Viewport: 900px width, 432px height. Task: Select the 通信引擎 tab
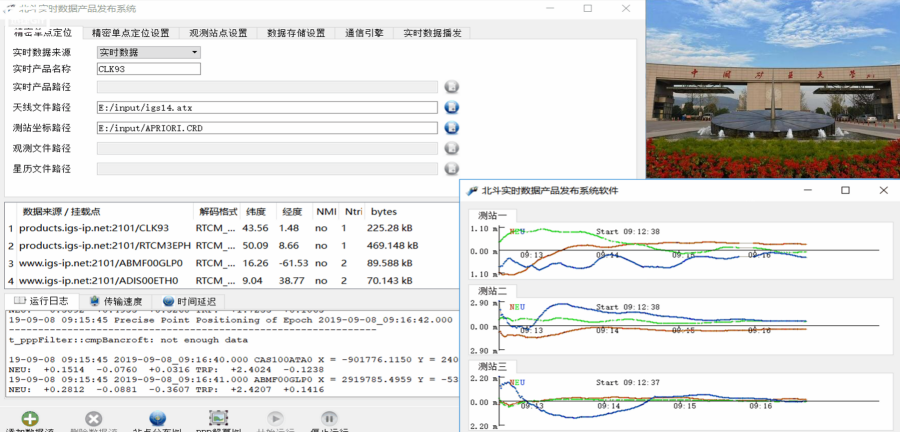[364, 33]
